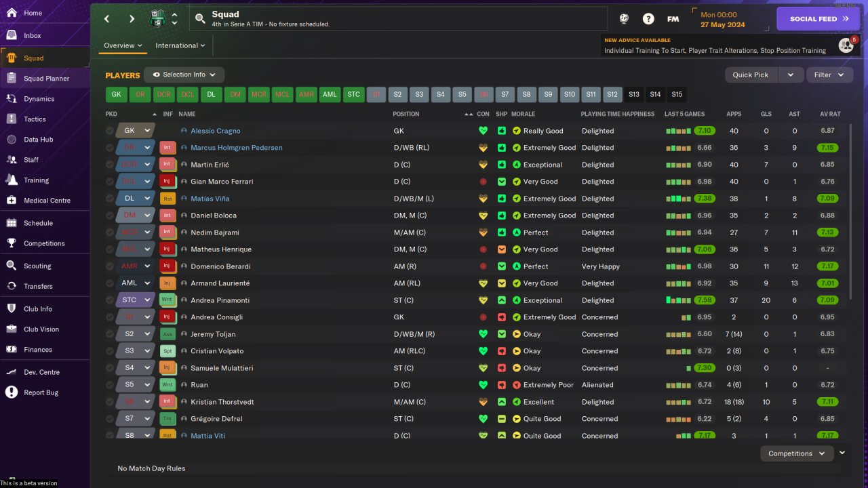Open Kristian Thorstvedt's player profile
Viewport: 868px width, 488px height.
(222, 402)
